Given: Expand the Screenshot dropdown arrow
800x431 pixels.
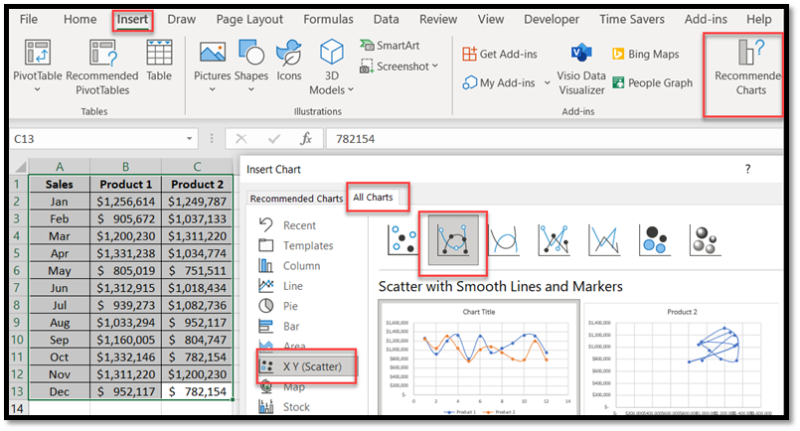Looking at the screenshot, I should click(x=435, y=66).
